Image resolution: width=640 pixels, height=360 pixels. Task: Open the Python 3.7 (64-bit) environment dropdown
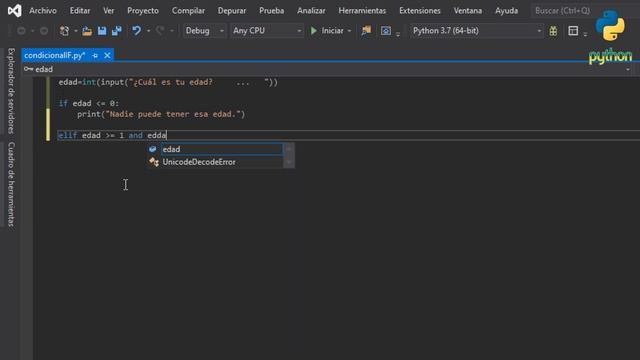pos(476,31)
